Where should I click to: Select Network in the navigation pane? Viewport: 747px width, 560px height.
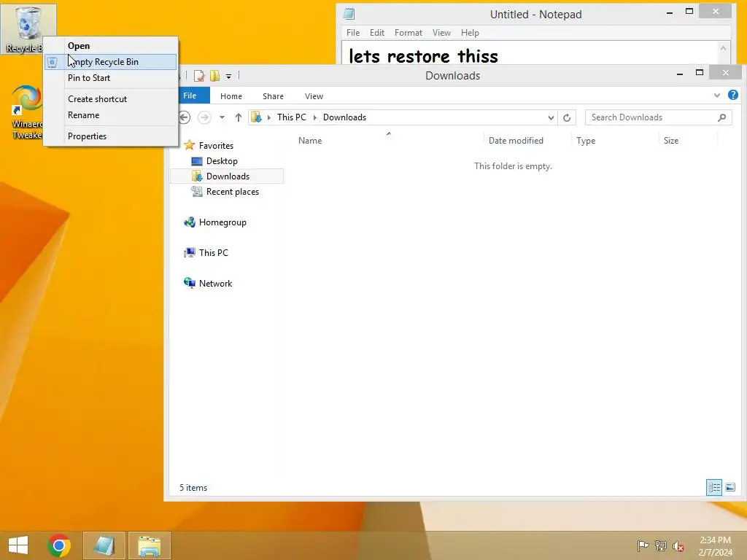[215, 284]
